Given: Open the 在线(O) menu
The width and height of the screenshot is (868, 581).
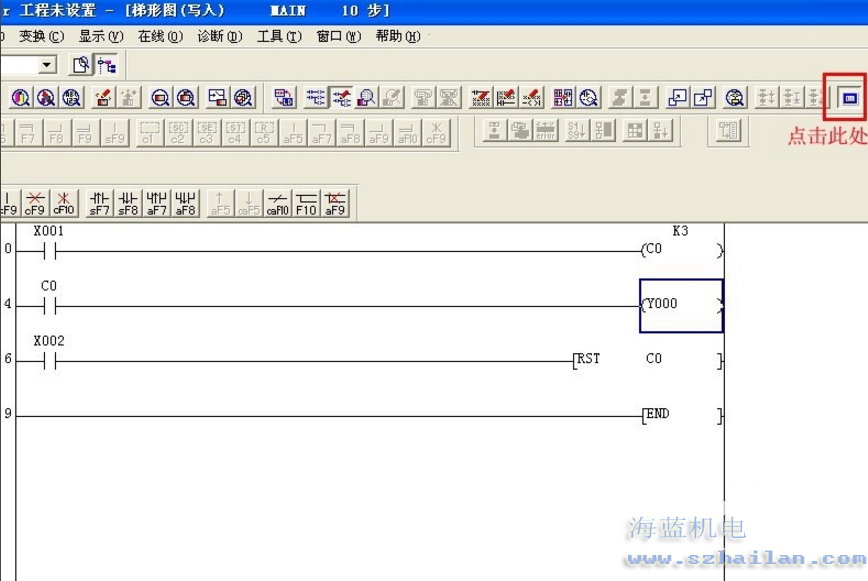Looking at the screenshot, I should 162,36.
